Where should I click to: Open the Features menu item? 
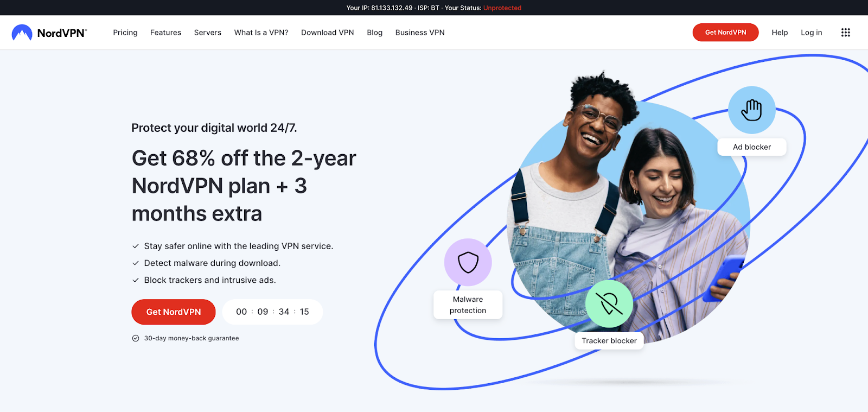pos(165,33)
